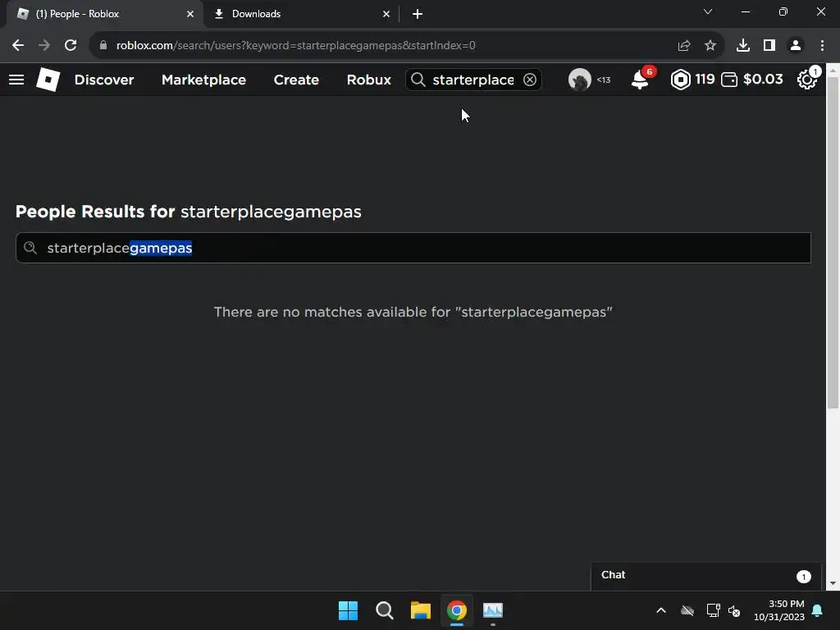Viewport: 840px width, 630px height.
Task: Go back in browser history
Action: (18, 46)
